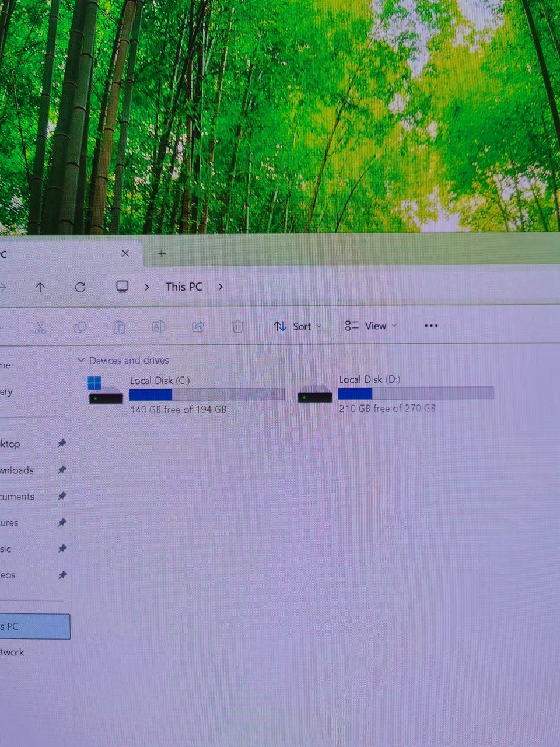Open Home in the sidebar
560x747 pixels.
pos(5,365)
